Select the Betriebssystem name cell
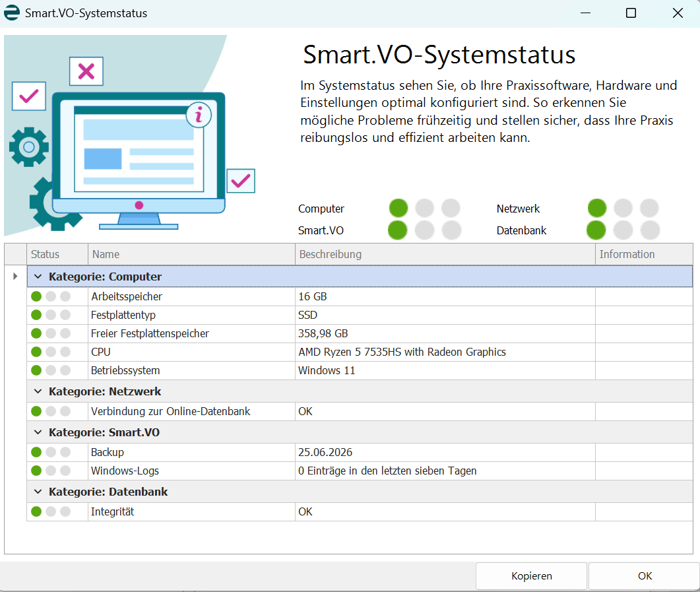The height and width of the screenshot is (592, 700). point(191,370)
